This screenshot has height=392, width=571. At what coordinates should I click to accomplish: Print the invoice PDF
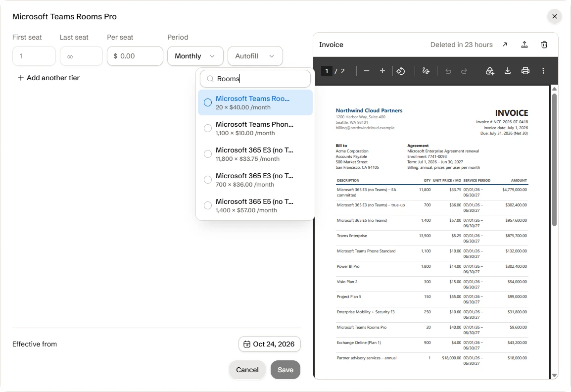(x=525, y=71)
